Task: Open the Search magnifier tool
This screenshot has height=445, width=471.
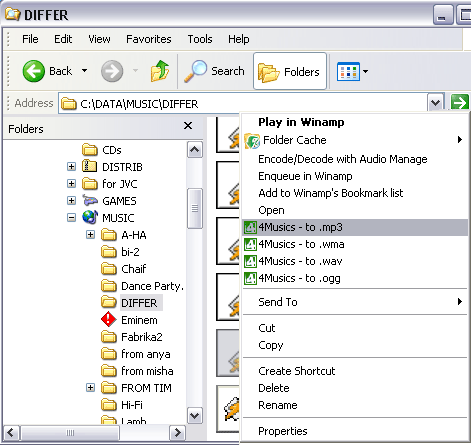Action: [195, 71]
